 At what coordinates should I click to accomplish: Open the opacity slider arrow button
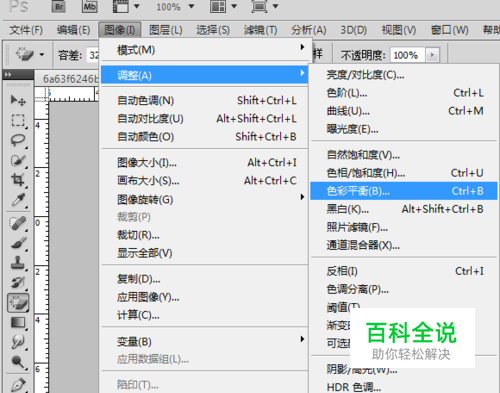(x=432, y=55)
